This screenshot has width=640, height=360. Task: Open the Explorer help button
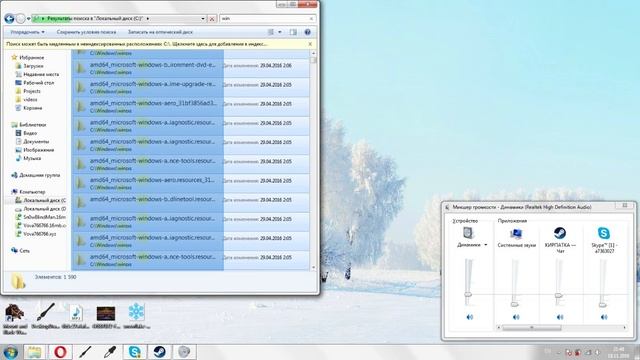coord(307,32)
